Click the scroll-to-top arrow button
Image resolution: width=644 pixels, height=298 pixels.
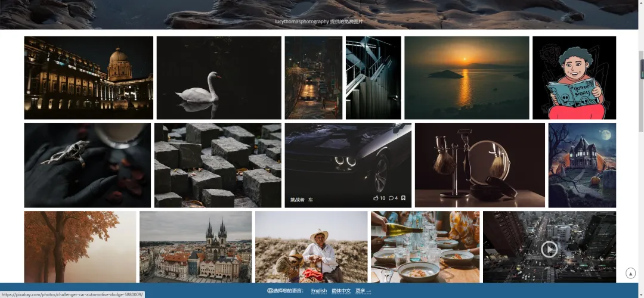click(x=630, y=273)
